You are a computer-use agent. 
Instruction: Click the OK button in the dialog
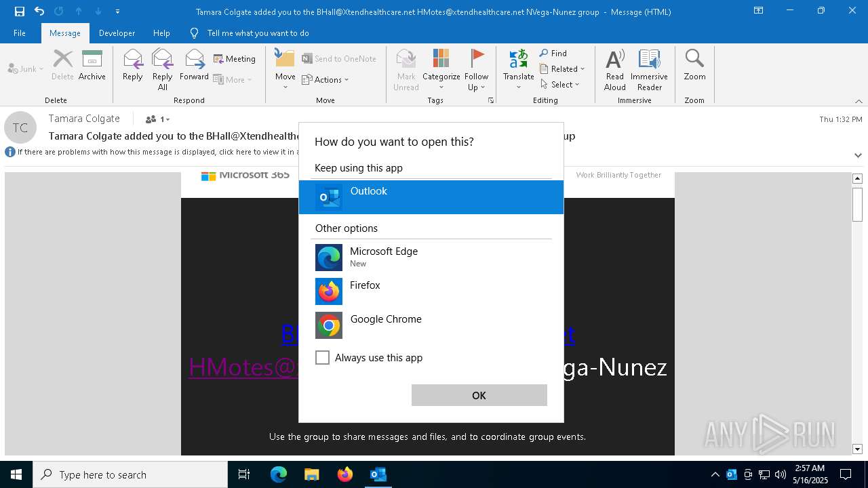tap(479, 395)
